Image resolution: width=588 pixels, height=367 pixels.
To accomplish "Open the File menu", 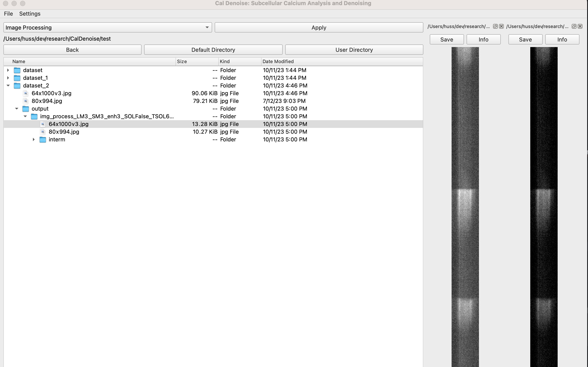I will point(8,14).
